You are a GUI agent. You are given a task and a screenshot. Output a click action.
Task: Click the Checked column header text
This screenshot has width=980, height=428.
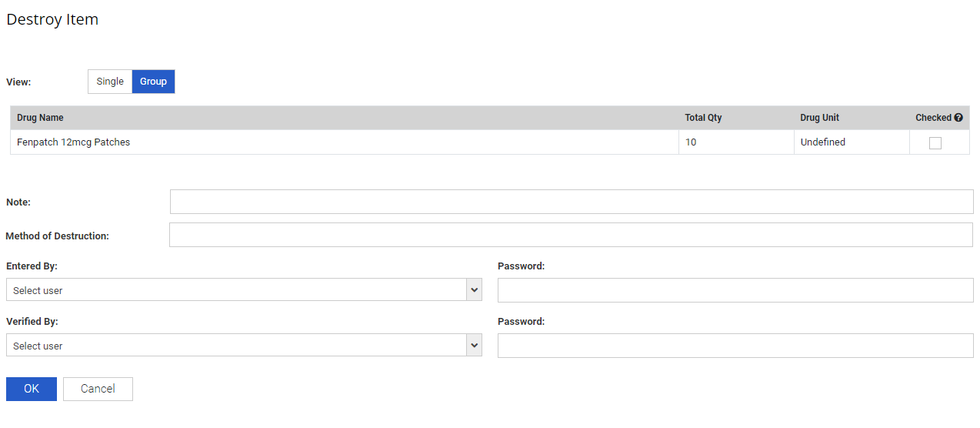(x=933, y=118)
